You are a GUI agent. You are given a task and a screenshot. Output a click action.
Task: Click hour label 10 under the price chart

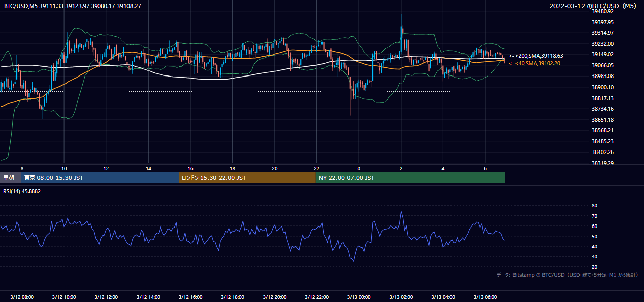[64, 168]
